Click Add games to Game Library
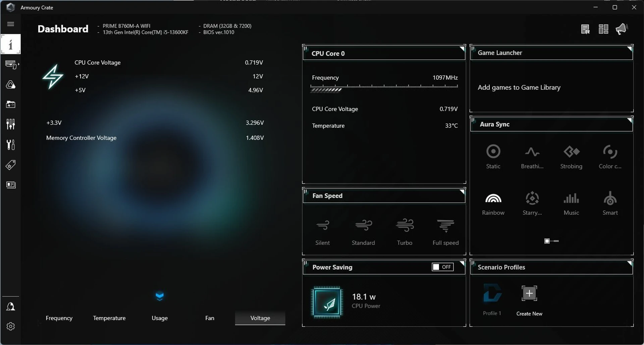 coord(519,87)
